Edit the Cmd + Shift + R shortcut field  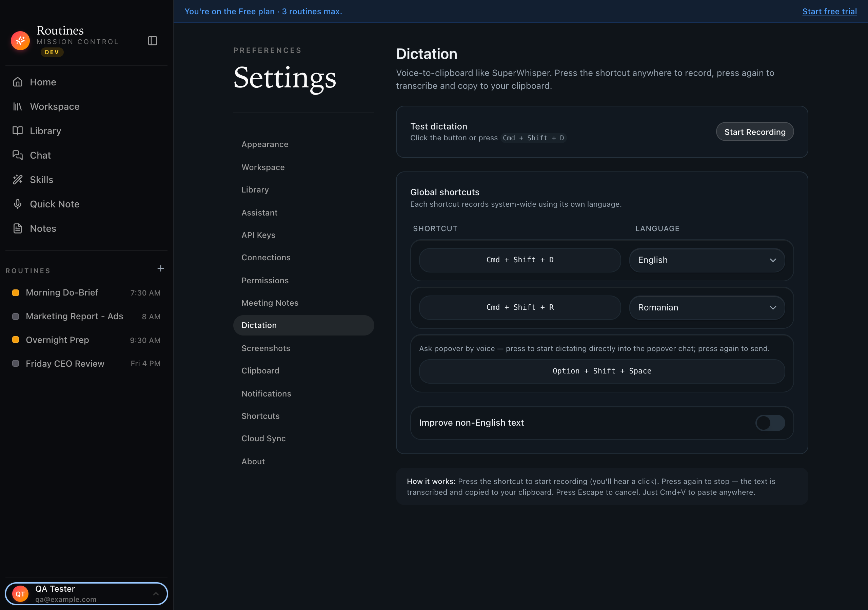520,308
